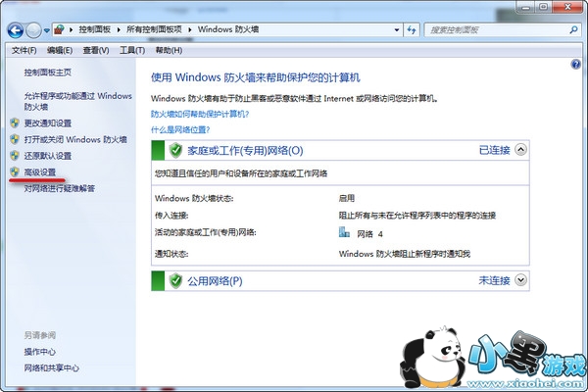Click the magnifier search icon
The height and width of the screenshot is (392, 588).
click(x=573, y=29)
